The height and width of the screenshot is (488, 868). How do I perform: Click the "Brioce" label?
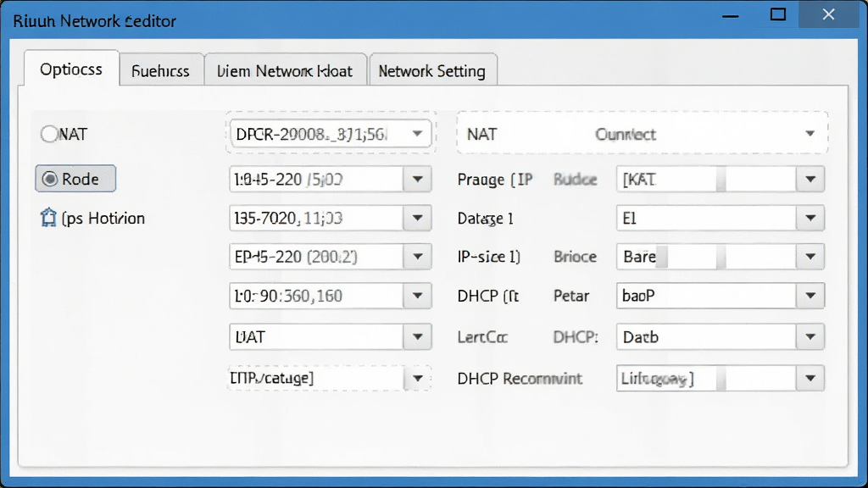[576, 257]
